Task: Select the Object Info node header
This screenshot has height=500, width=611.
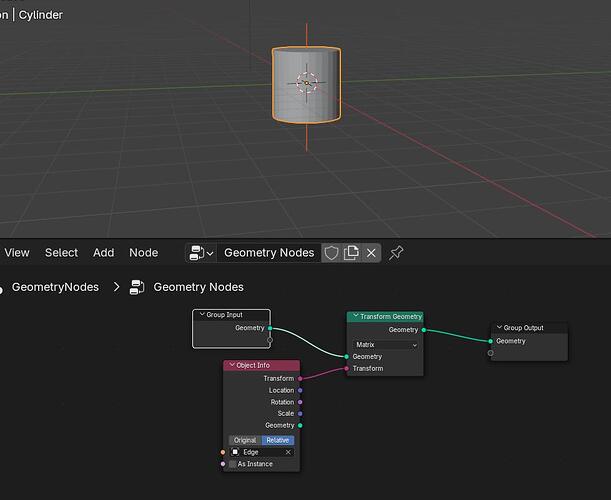Action: click(x=261, y=365)
